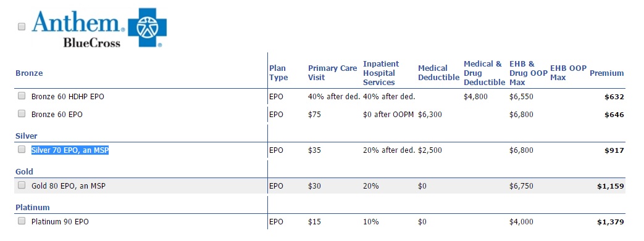
Task: Open the Platinum 90 EPO plan name
Action: [x=60, y=222]
